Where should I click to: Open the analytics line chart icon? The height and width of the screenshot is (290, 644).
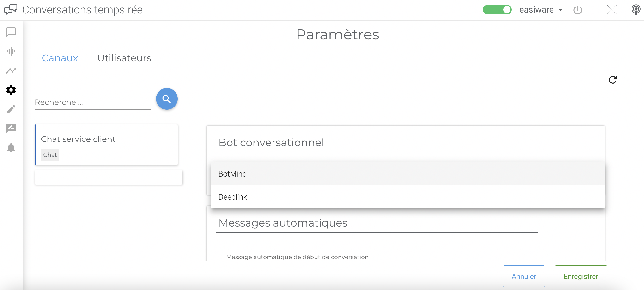click(11, 71)
